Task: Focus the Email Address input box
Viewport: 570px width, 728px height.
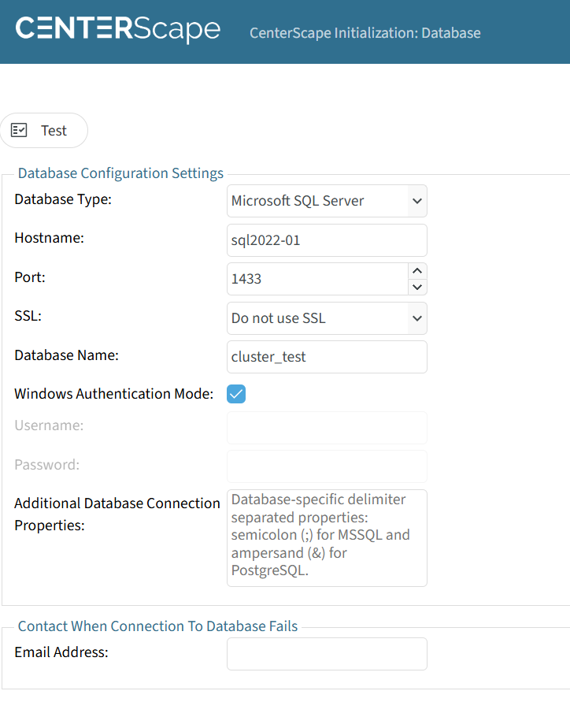Action: (x=327, y=654)
